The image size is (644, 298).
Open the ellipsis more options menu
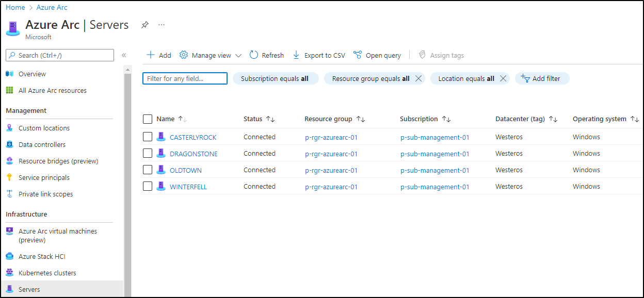(x=162, y=25)
